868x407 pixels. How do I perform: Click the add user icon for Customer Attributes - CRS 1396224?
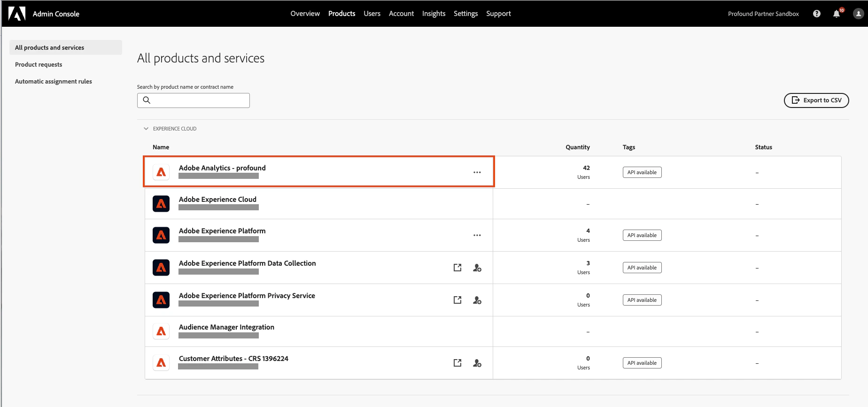tap(477, 363)
